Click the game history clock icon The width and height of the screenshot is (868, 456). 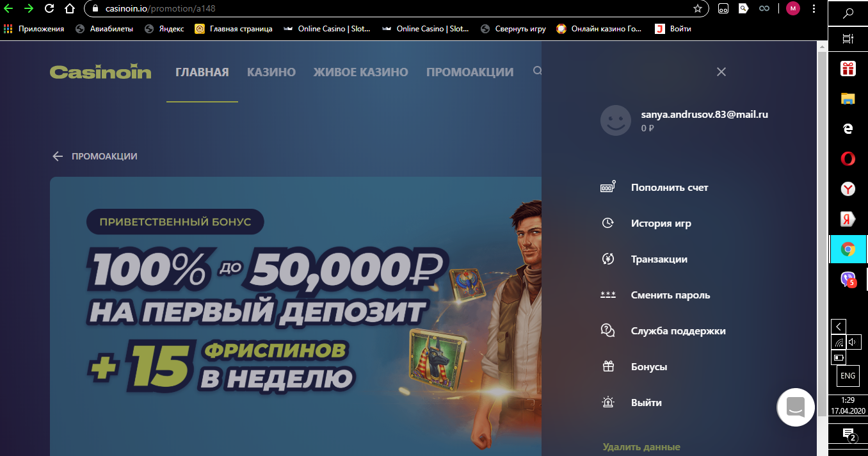coord(608,223)
